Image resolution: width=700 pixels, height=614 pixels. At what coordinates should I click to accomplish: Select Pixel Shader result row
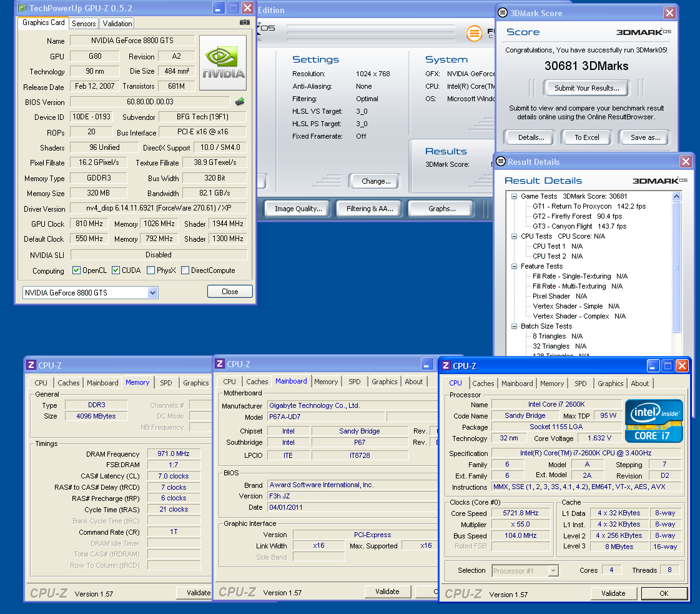(560, 296)
